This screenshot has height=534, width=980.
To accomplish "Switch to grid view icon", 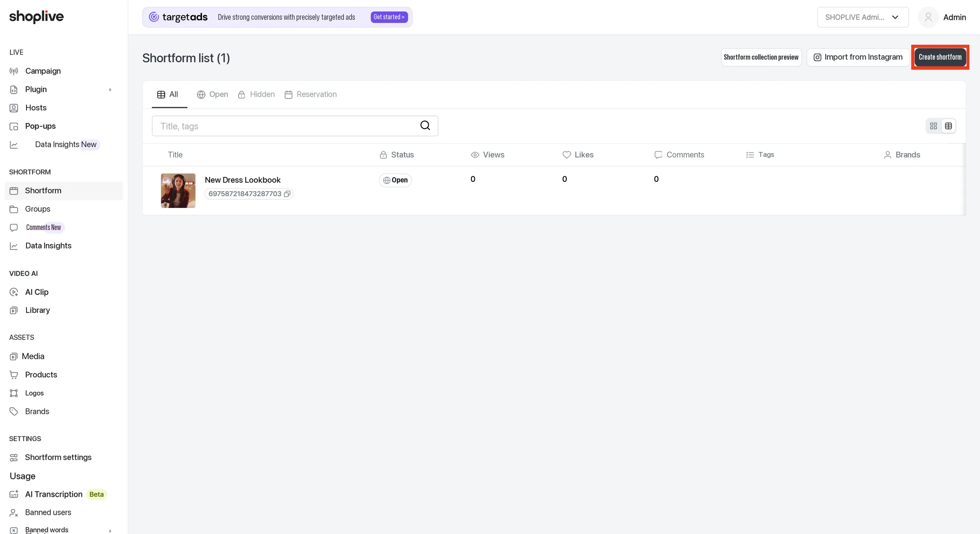I will 933,126.
